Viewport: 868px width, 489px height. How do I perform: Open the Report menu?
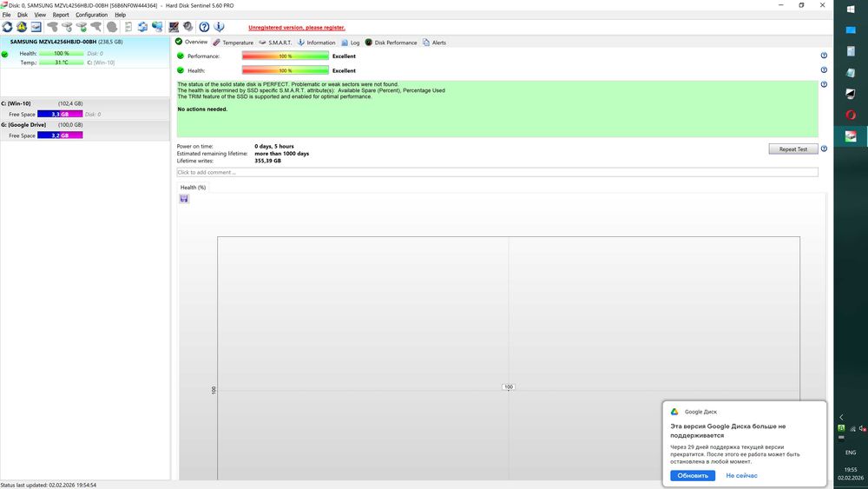61,15
